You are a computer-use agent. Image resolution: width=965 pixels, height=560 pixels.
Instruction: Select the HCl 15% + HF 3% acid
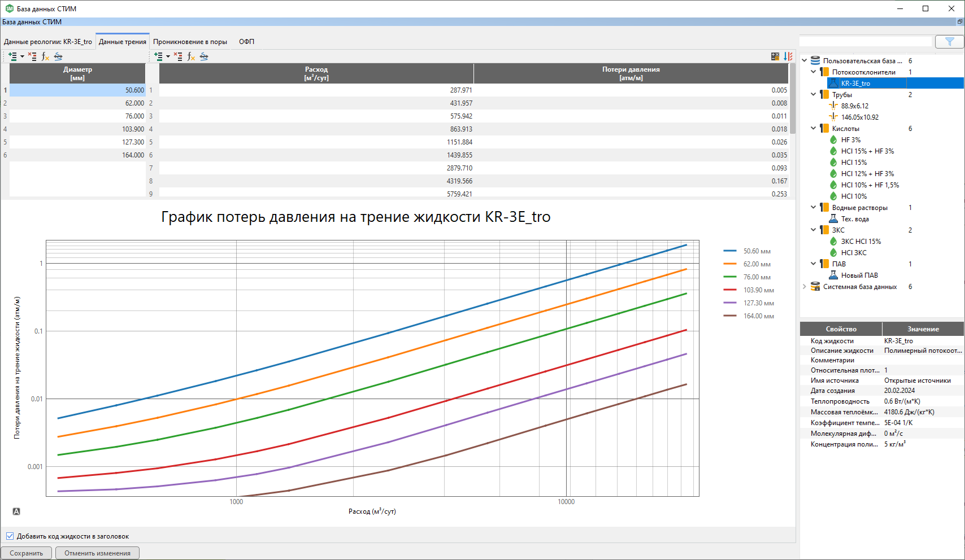pyautogui.click(x=867, y=151)
